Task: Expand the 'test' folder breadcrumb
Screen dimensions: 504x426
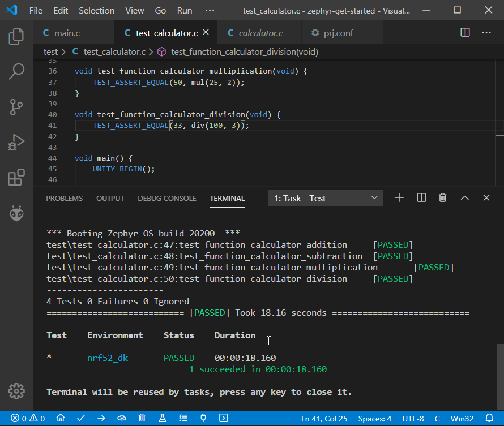Action: 50,51
